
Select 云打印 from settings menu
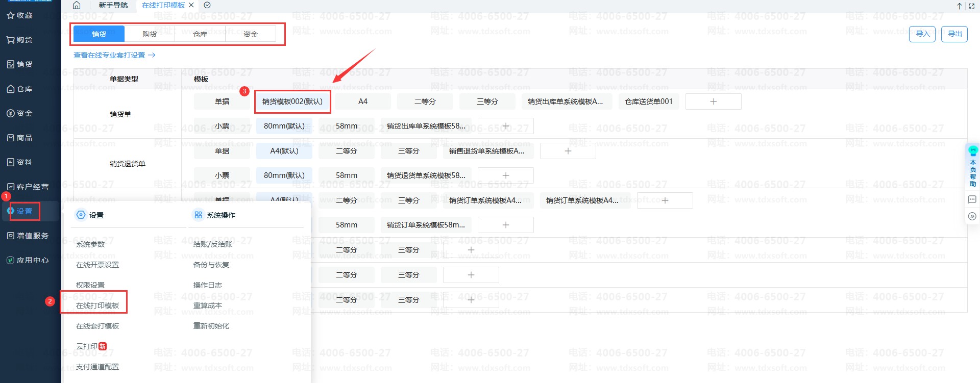pyautogui.click(x=87, y=346)
